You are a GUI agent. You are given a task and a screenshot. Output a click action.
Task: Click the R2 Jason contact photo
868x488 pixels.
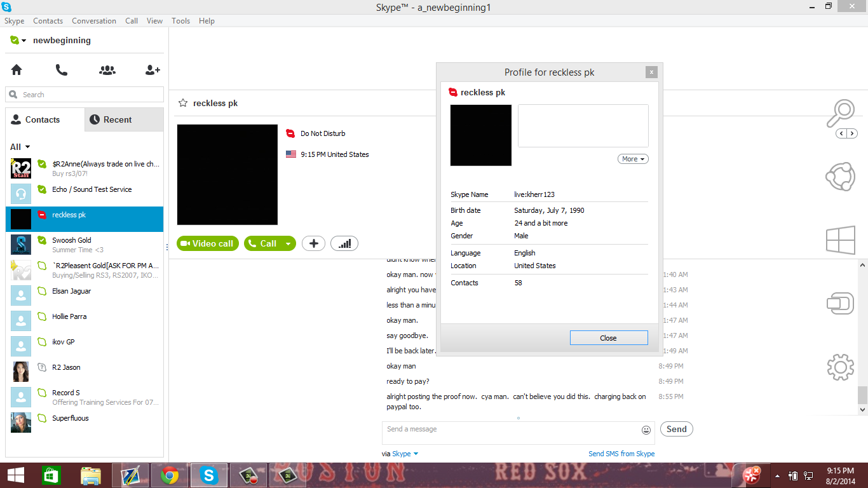coord(21,372)
